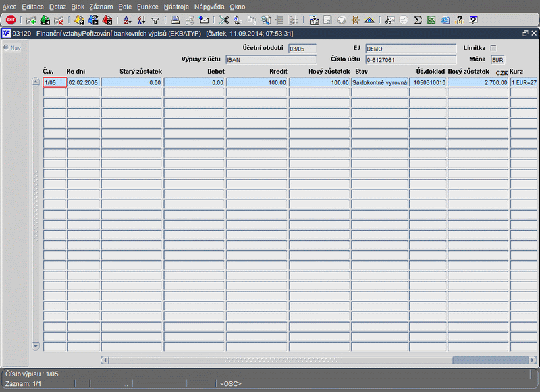
Task: Click the chart with binoculars icon
Action: point(390,20)
